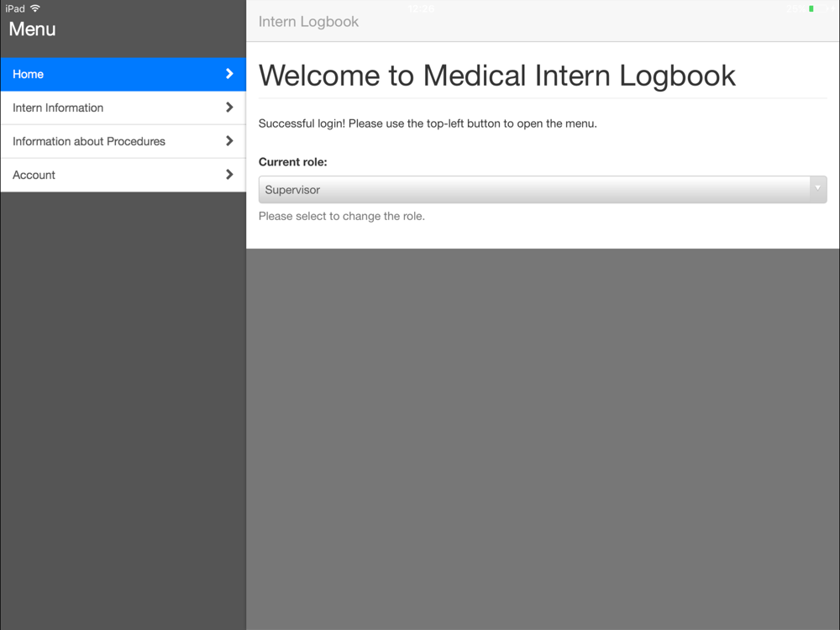The width and height of the screenshot is (840, 630).
Task: Tap the Wi-Fi status icon
Action: [35, 8]
